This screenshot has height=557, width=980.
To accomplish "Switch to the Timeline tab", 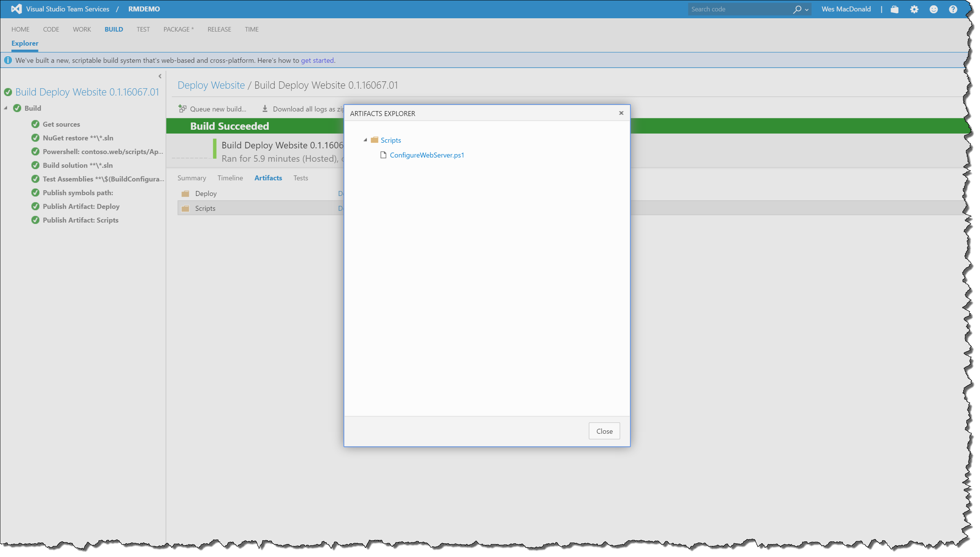I will pos(230,178).
